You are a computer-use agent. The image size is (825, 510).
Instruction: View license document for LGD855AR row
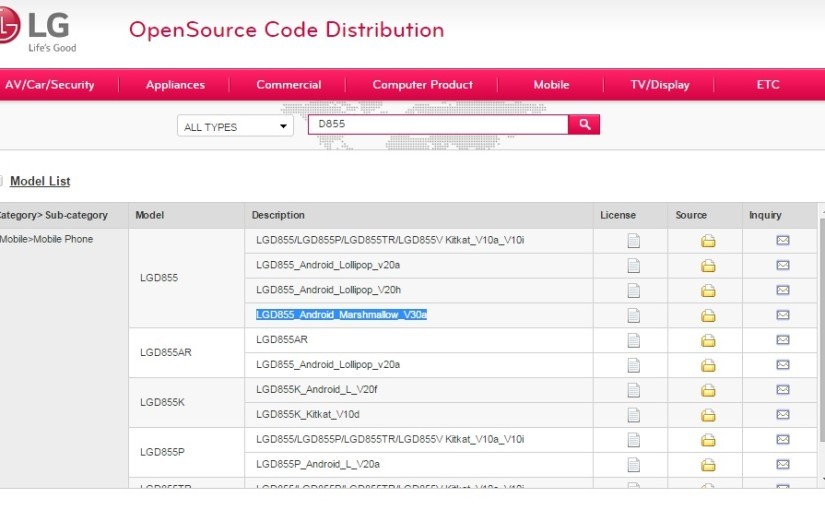click(x=632, y=340)
